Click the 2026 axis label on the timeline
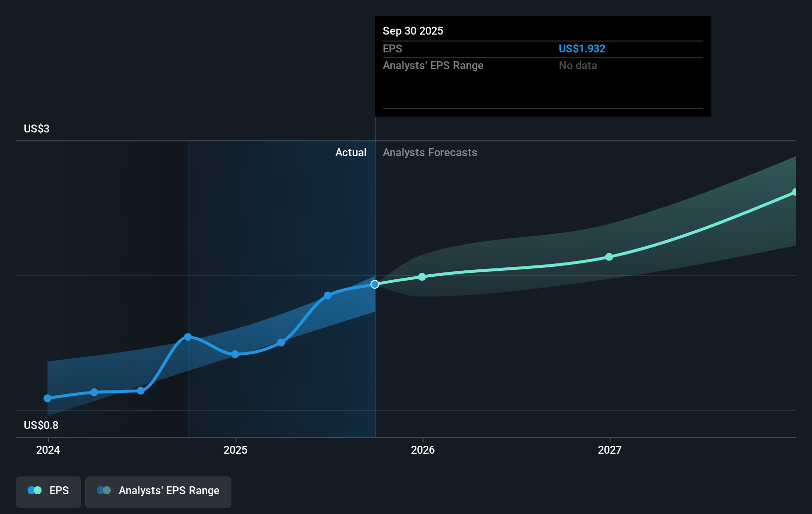Screen dimensions: 812x514 point(422,450)
